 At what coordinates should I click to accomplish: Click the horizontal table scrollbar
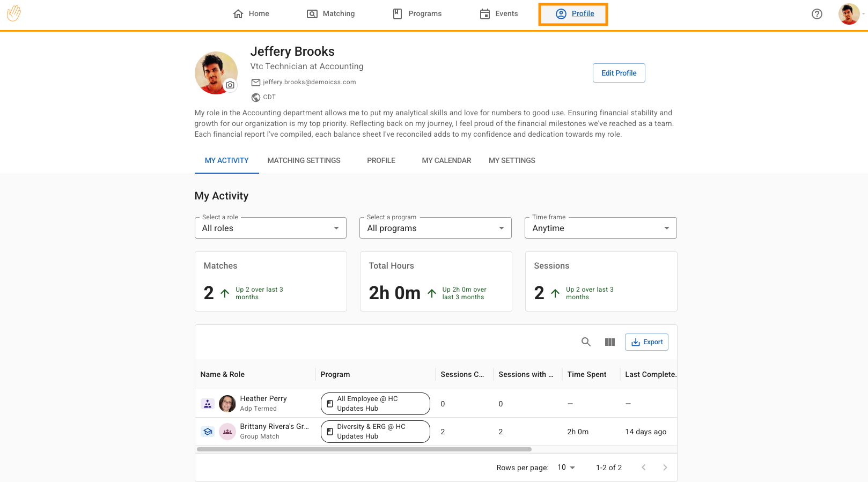[364, 449]
